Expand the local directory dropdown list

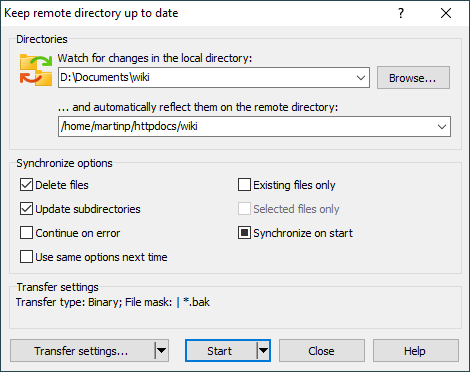point(361,78)
